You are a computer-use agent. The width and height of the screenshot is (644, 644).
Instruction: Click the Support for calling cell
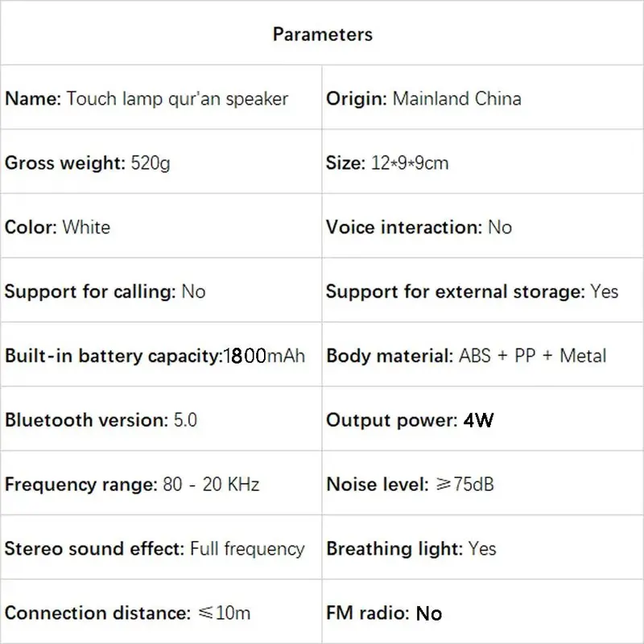click(105, 291)
